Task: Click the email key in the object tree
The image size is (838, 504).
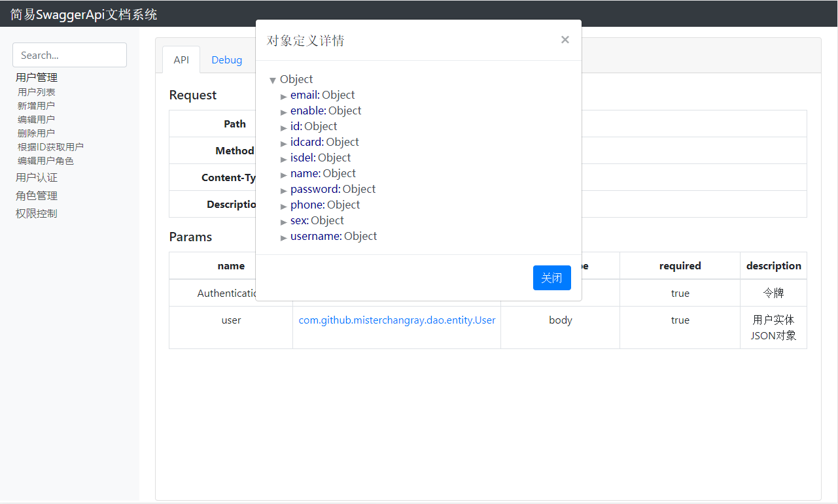Action: point(304,95)
